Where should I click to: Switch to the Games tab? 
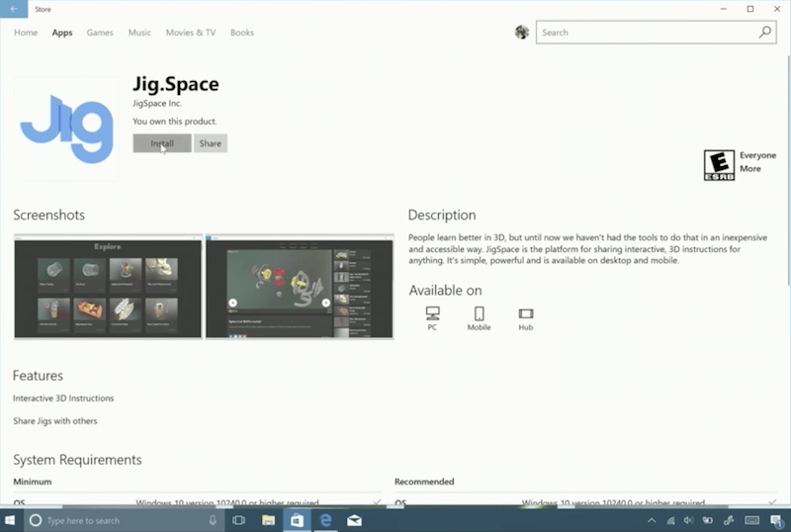[100, 33]
